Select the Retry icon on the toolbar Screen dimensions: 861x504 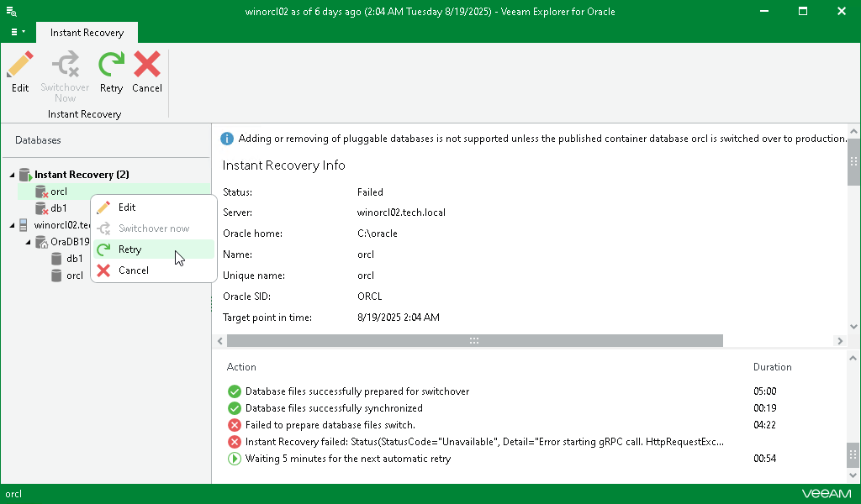110,67
